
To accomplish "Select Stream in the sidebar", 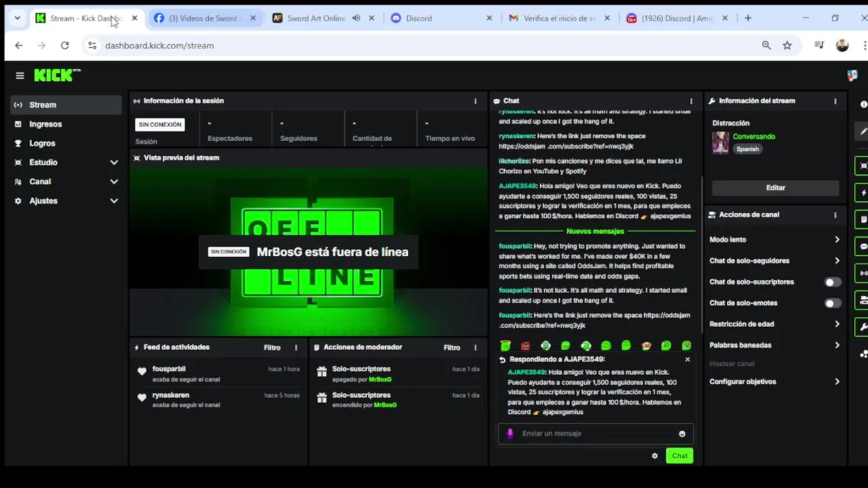I will click(66, 105).
